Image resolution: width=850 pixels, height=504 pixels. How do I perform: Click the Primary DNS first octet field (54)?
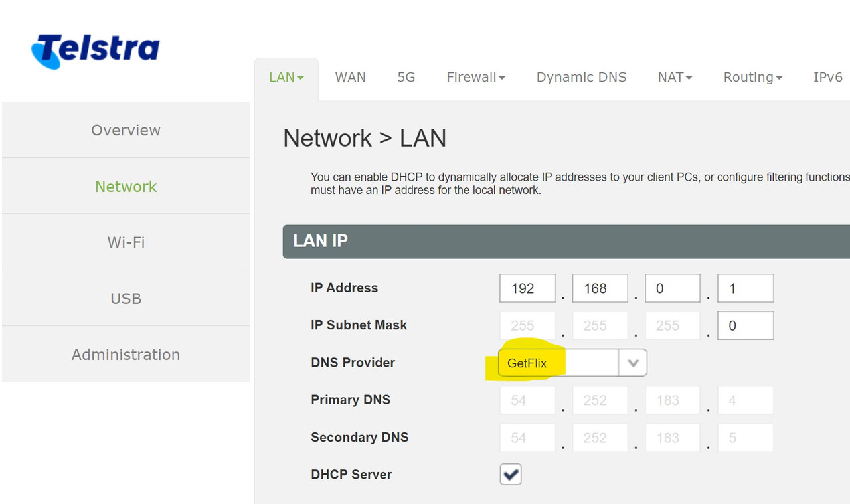click(x=527, y=400)
